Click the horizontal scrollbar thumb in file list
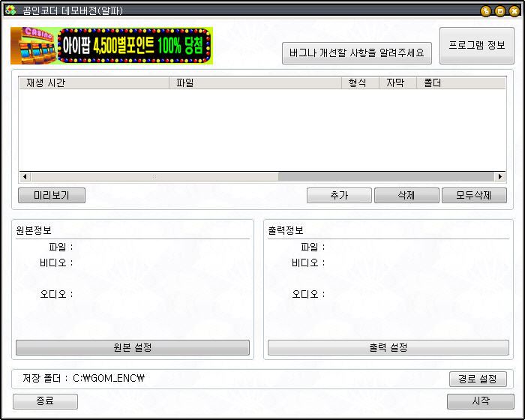This screenshot has height=420, width=525. (x=154, y=176)
